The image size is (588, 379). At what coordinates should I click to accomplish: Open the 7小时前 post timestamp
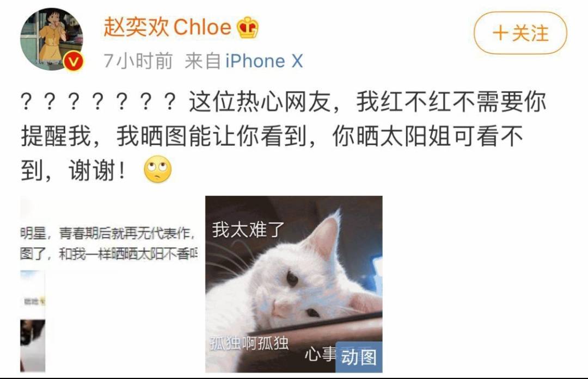pyautogui.click(x=138, y=61)
